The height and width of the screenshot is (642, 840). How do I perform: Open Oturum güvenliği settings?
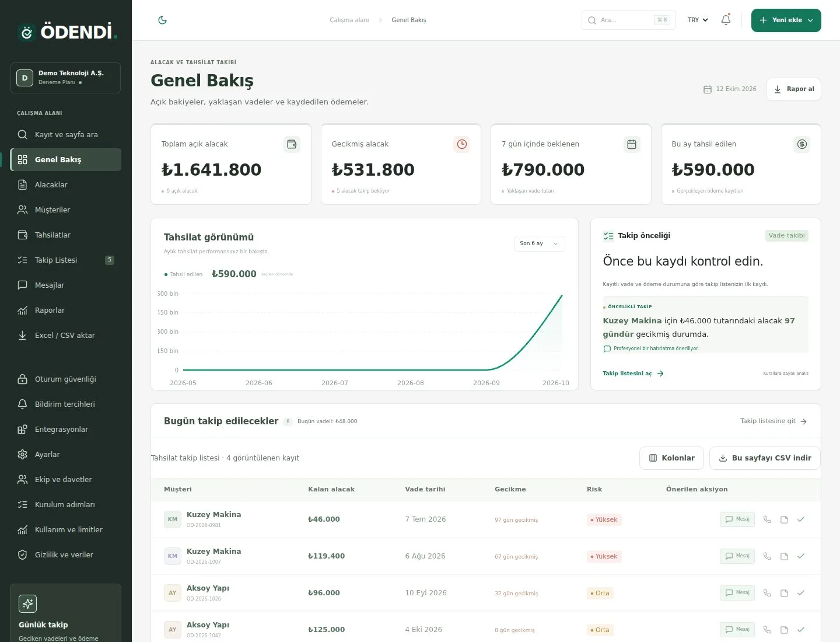[65, 379]
